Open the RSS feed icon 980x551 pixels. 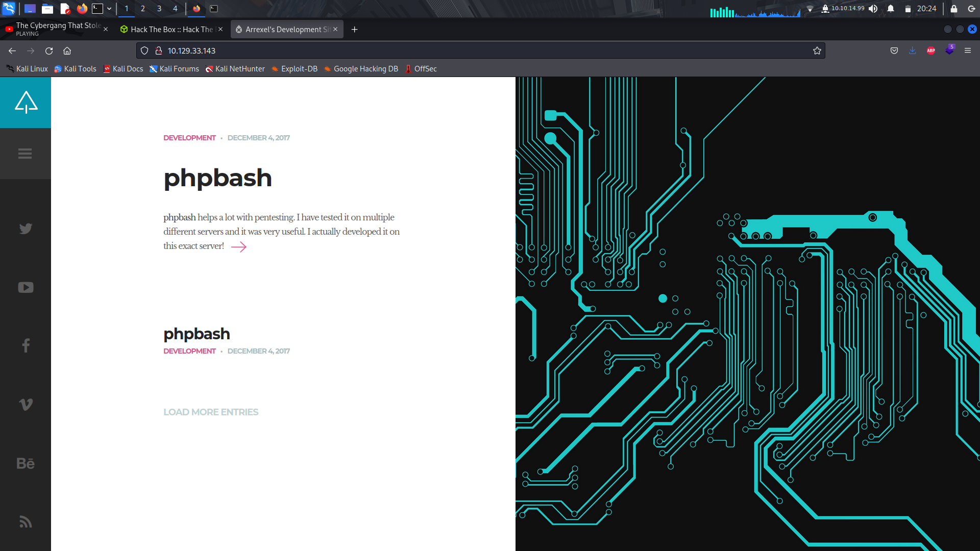(26, 522)
